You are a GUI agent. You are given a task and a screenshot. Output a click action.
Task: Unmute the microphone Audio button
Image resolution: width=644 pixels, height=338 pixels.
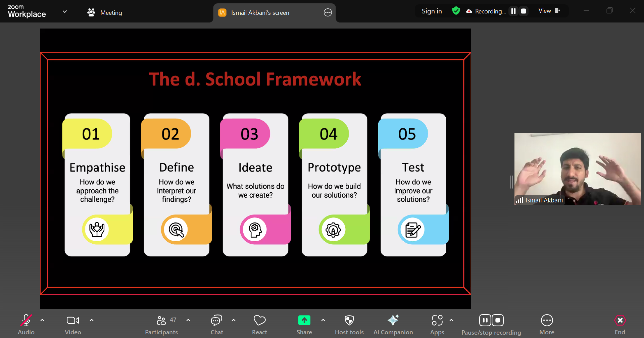[x=26, y=324]
